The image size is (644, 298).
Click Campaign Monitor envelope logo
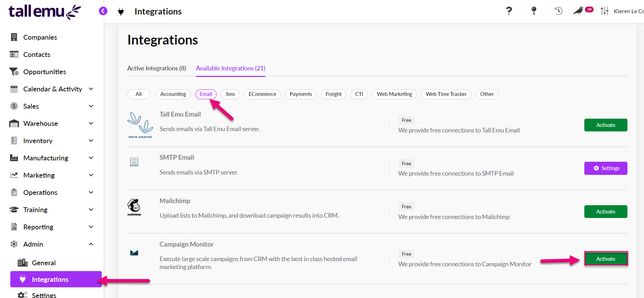click(134, 253)
